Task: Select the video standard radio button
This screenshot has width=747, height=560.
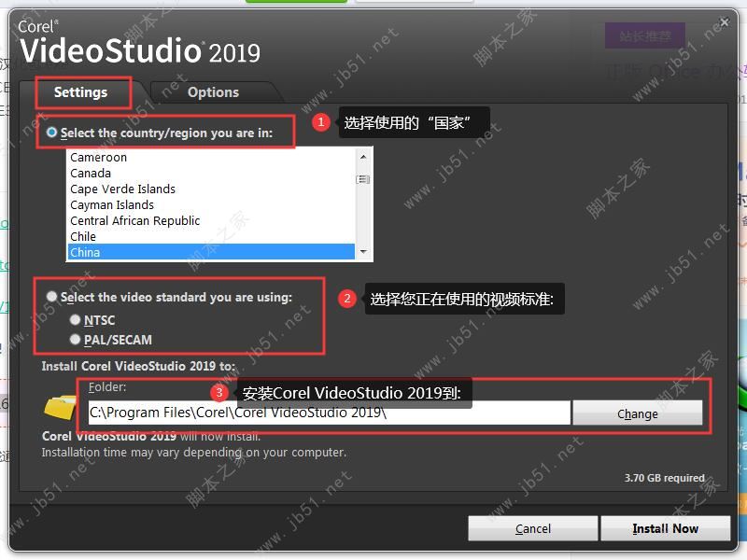Action: [52, 297]
